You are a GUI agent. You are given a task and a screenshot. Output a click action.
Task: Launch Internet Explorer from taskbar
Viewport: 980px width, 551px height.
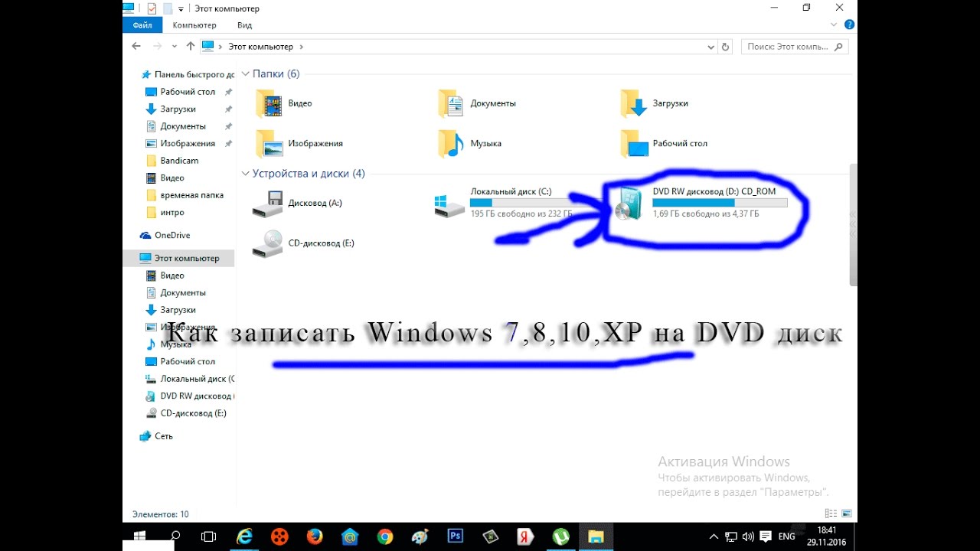pos(244,536)
